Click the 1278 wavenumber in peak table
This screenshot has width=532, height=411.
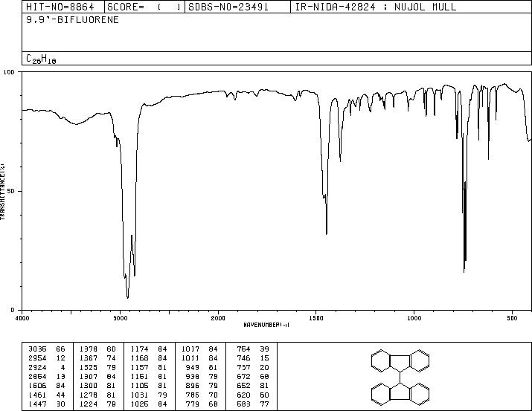(89, 395)
